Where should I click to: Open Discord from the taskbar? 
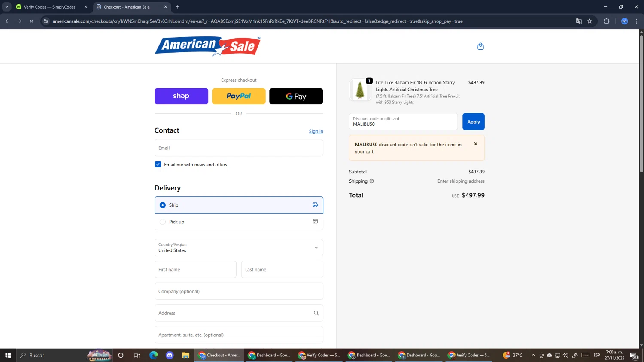tap(170, 355)
